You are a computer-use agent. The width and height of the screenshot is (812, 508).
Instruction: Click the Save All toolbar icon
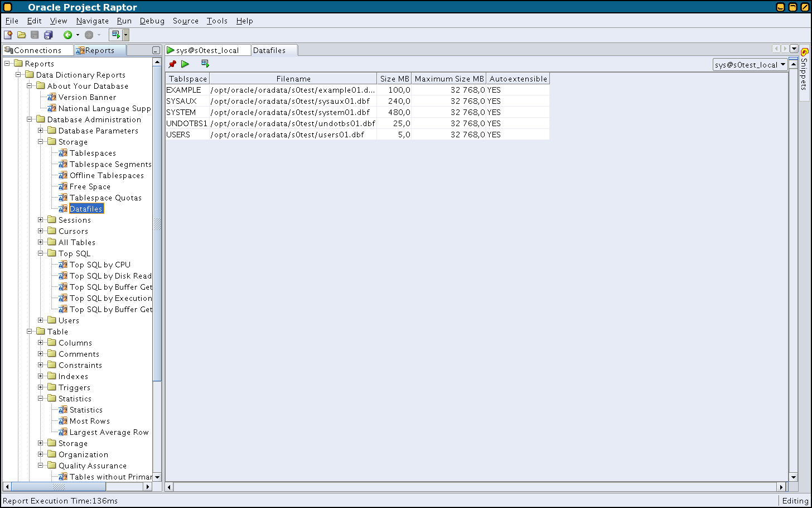click(x=49, y=35)
